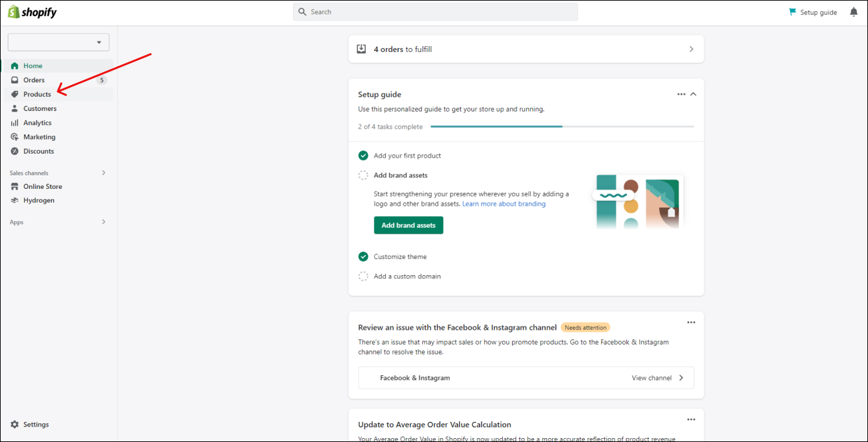868x442 pixels.
Task: Click the Online Store shop icon
Action: (15, 186)
